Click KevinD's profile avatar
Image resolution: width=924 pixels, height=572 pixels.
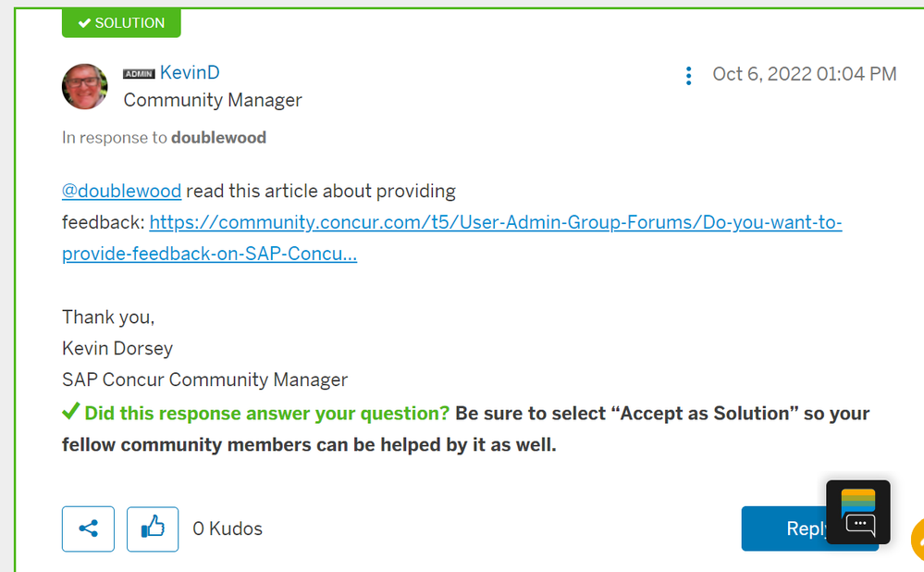click(85, 87)
